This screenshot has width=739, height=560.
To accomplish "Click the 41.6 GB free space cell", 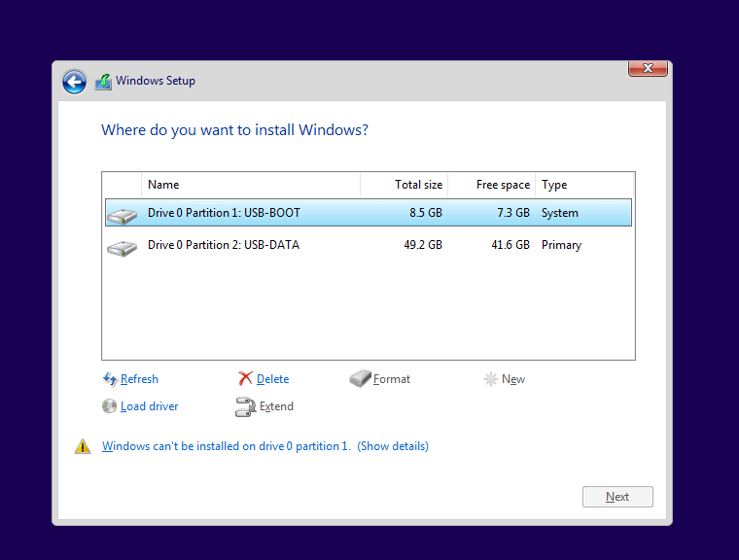I will 510,245.
